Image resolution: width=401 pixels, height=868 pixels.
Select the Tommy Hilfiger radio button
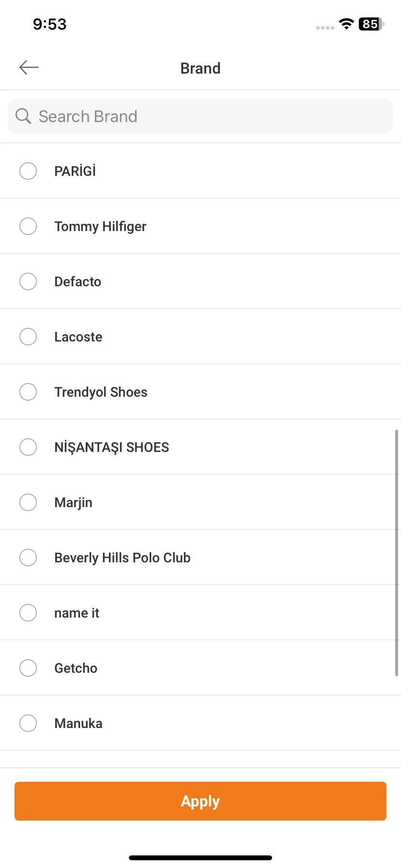pyautogui.click(x=28, y=226)
